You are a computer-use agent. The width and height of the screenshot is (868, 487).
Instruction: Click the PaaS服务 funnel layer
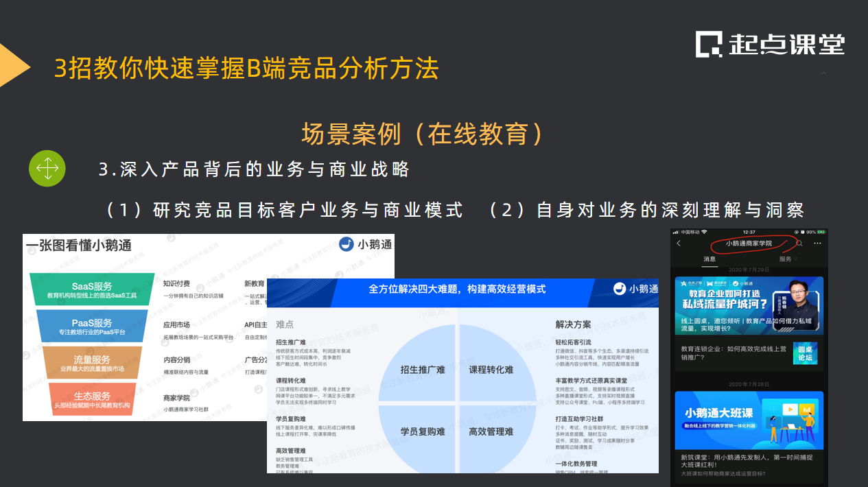pyautogui.click(x=92, y=326)
